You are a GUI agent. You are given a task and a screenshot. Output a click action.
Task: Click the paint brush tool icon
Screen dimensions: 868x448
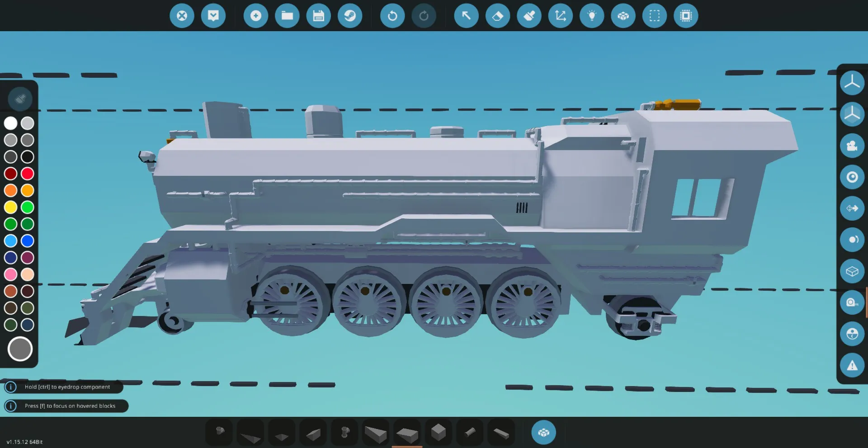pos(529,16)
